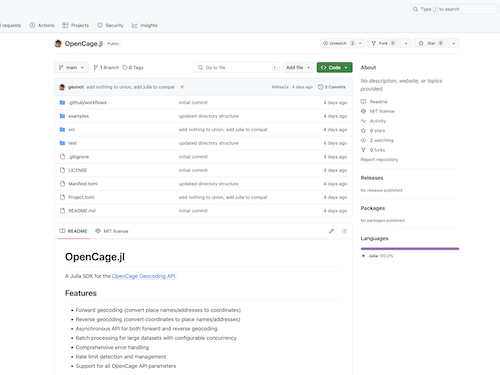Open the green Code dropdown
500x375 pixels.
pos(334,67)
